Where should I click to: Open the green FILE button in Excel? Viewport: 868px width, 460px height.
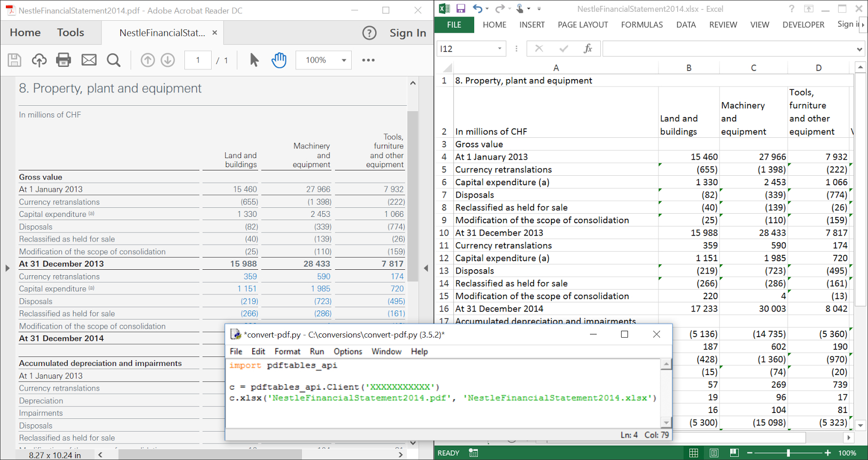454,25
